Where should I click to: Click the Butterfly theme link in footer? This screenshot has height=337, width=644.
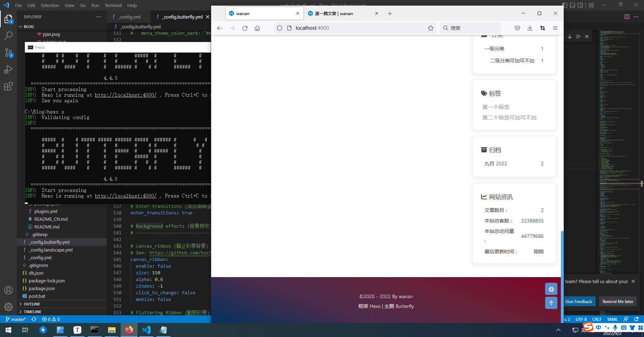click(405, 306)
